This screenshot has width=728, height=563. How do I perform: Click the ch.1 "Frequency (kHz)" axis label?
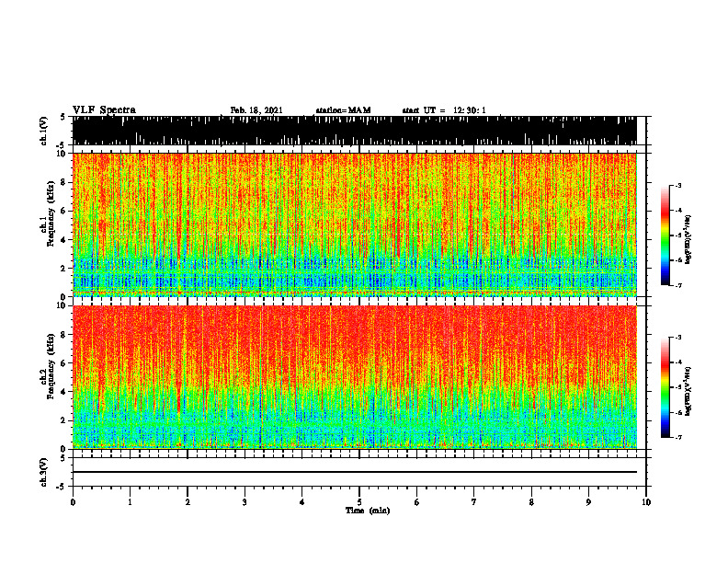click(x=51, y=213)
